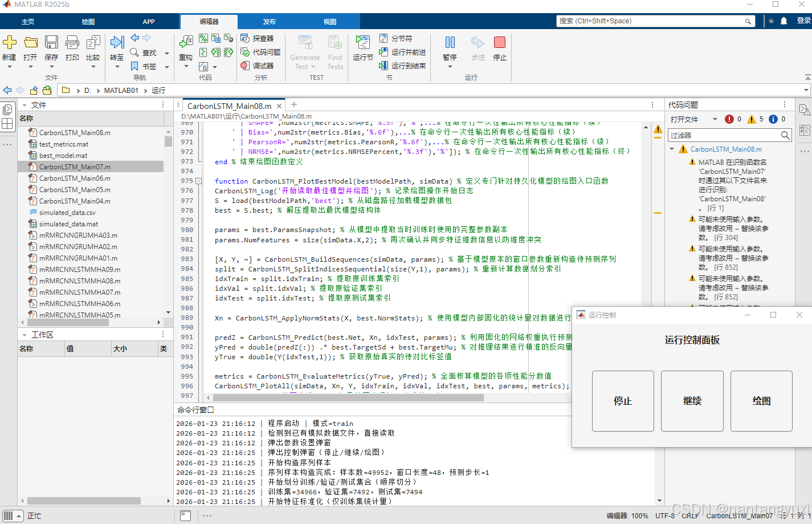Click the Go To (转至) icon

point(117,42)
